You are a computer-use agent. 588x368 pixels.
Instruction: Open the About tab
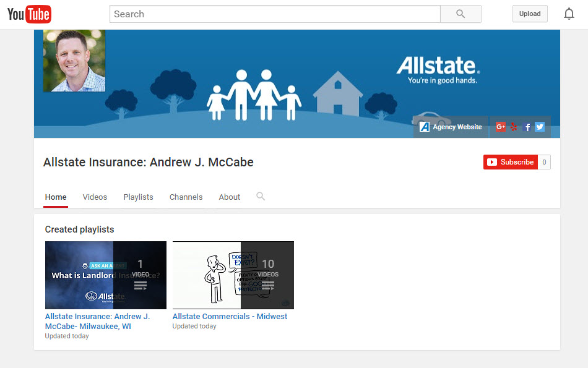click(230, 197)
